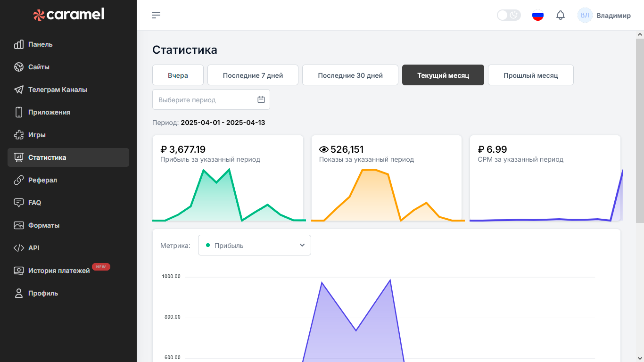The height and width of the screenshot is (362, 644).
Task: Click the period text 2025-04-01 - 2025-04-13
Action: (x=223, y=123)
